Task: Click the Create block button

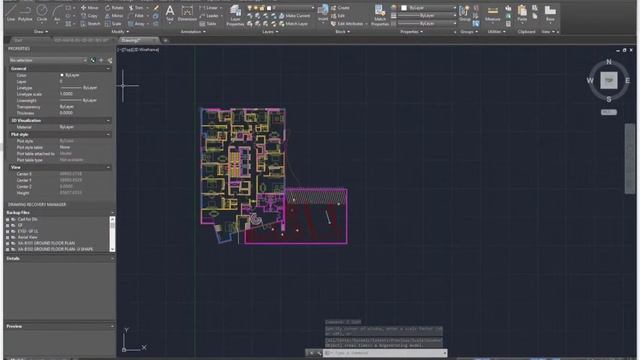Action: tap(340, 8)
